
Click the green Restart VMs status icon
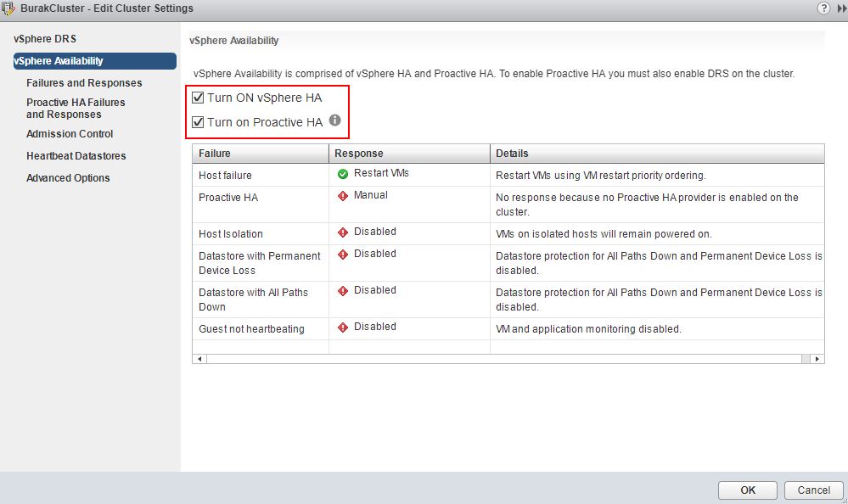pyautogui.click(x=342, y=174)
